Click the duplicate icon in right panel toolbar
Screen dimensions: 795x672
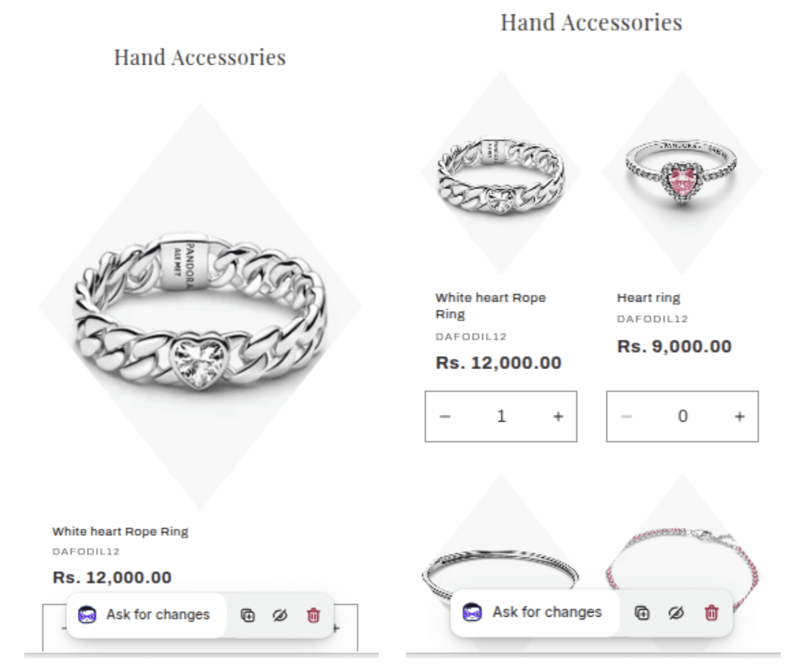[x=642, y=613]
